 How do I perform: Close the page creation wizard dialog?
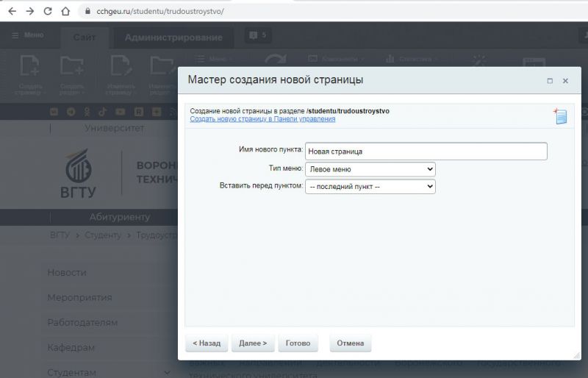565,81
